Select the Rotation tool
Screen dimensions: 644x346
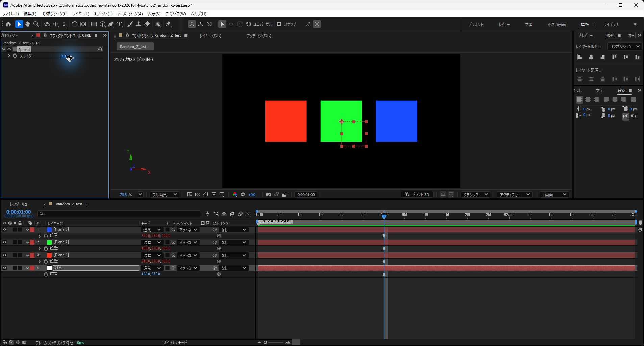74,24
